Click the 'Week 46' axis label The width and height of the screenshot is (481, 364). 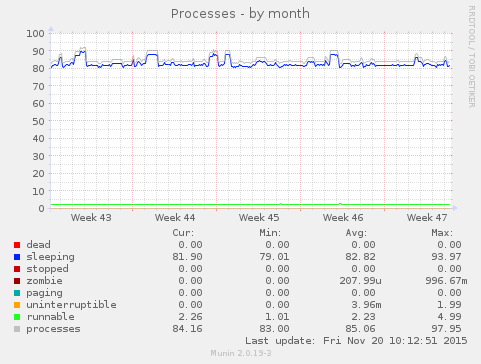click(343, 218)
